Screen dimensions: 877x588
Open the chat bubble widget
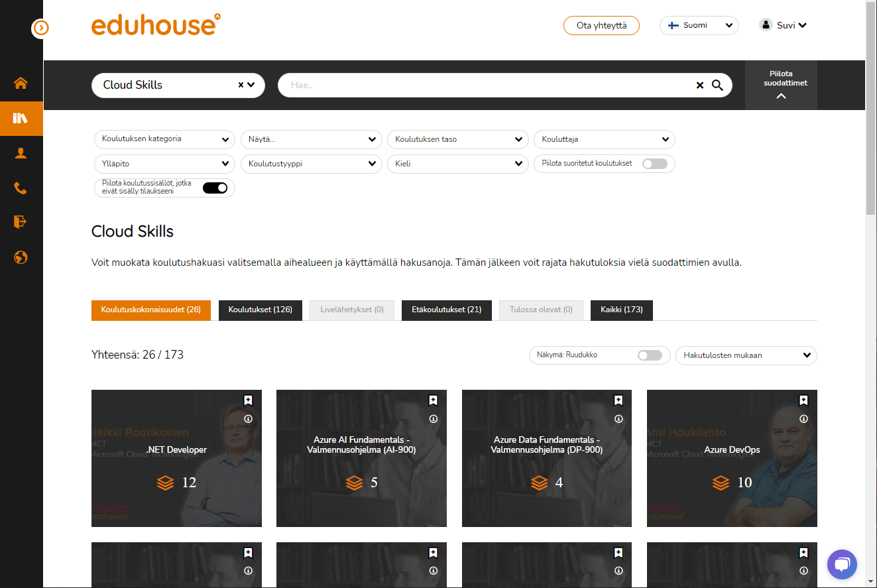pos(842,564)
